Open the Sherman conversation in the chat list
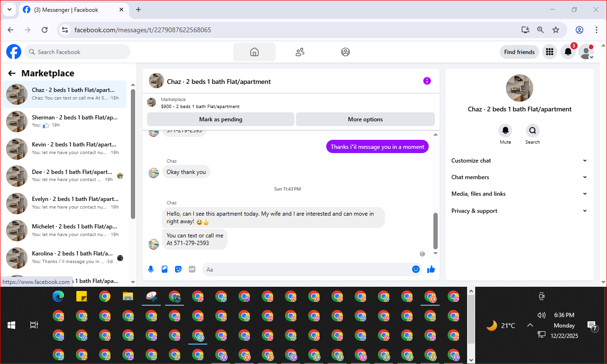Screen dimensions: 607x364 coord(65,121)
